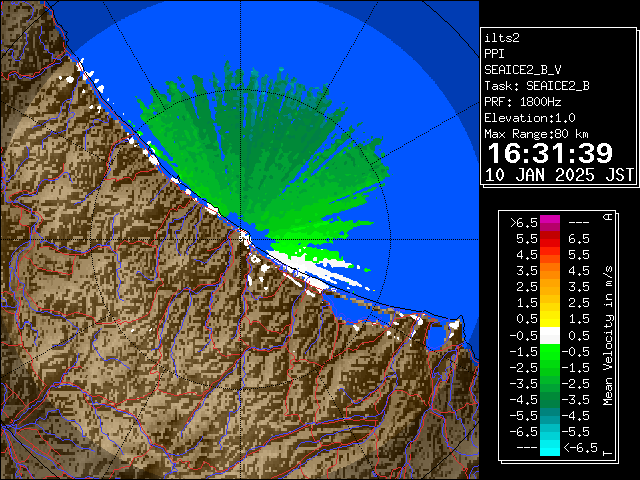Image resolution: width=640 pixels, height=480 pixels.
Task: Click the '<-6.5' legend label
Action: click(x=580, y=448)
